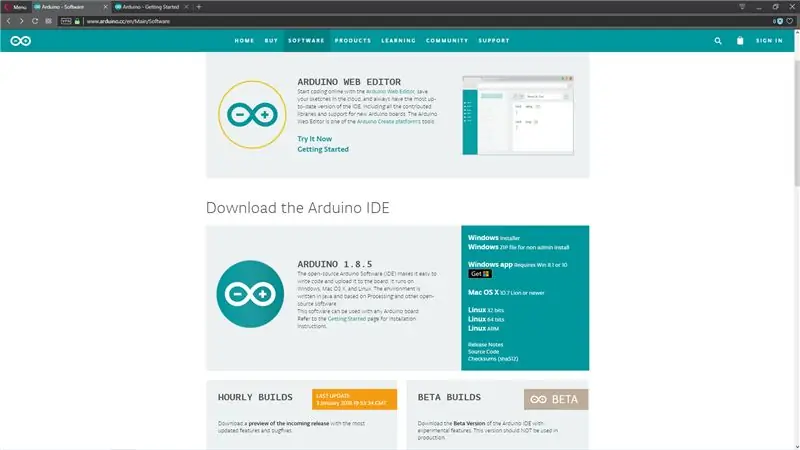This screenshot has width=800, height=450.
Task: Download Windows ZIP file for non admin install
Action: 518,247
